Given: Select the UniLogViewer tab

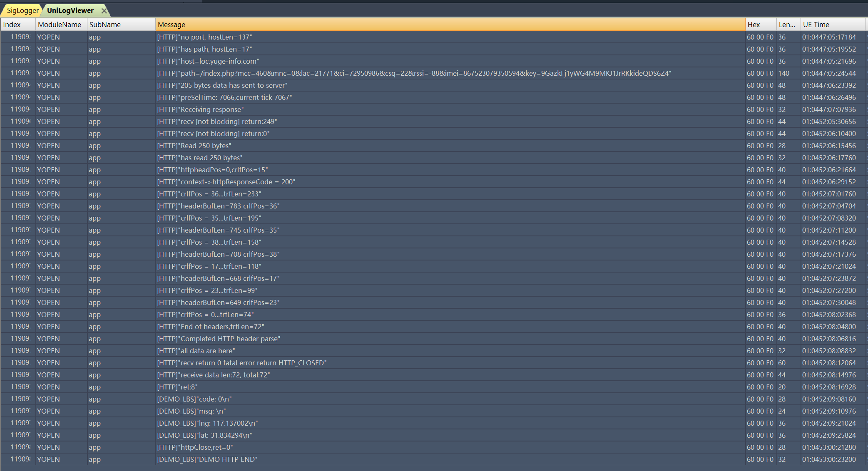Looking at the screenshot, I should (70, 10).
